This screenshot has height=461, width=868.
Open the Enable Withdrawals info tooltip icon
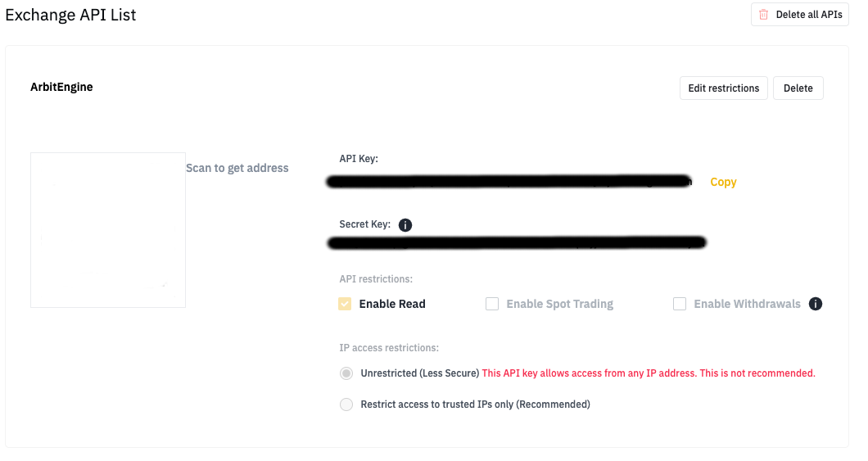815,304
